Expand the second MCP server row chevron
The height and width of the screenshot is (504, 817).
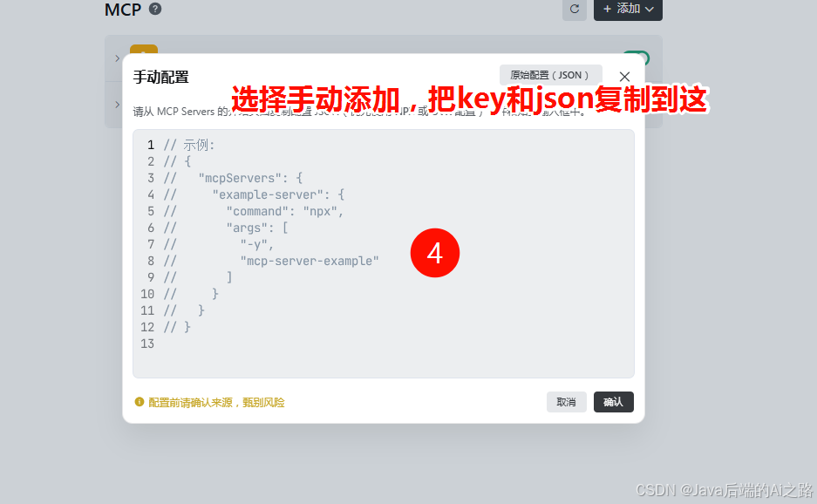click(117, 105)
